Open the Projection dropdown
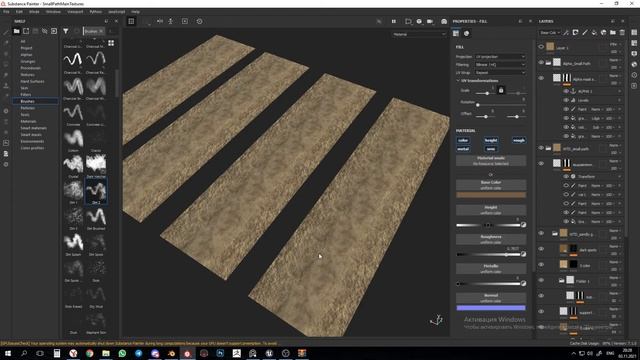This screenshot has height=360, width=640. point(500,57)
